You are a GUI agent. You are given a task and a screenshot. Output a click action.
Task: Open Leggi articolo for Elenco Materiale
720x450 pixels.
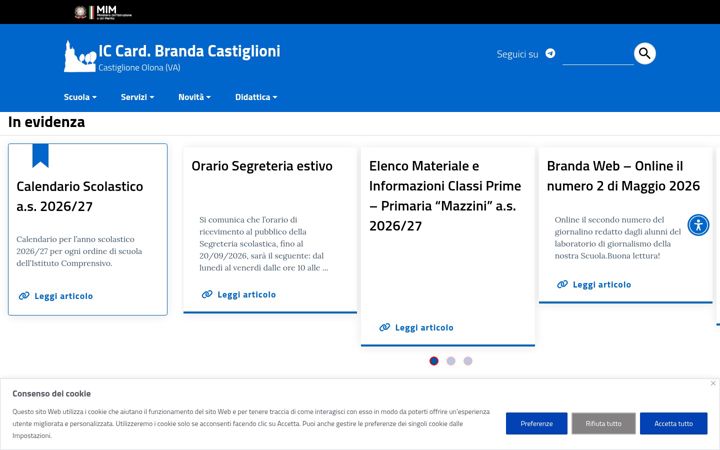[x=424, y=327]
